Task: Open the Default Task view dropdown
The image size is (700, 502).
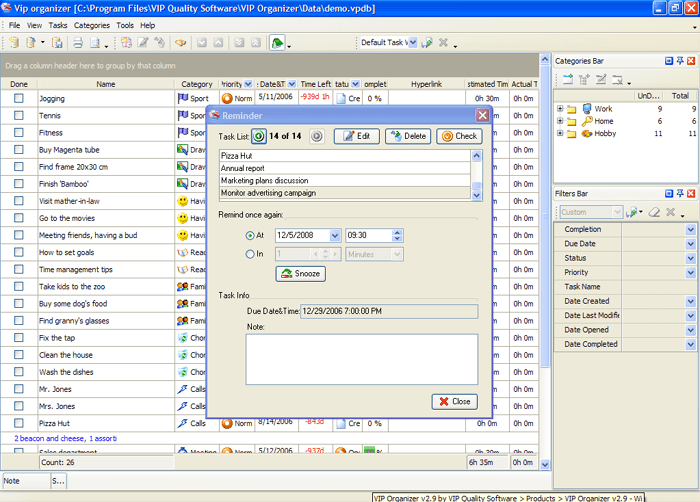Action: [413, 42]
